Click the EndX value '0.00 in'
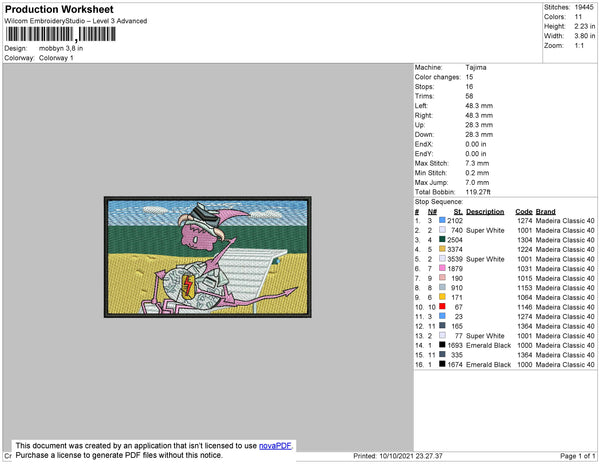 tap(476, 144)
